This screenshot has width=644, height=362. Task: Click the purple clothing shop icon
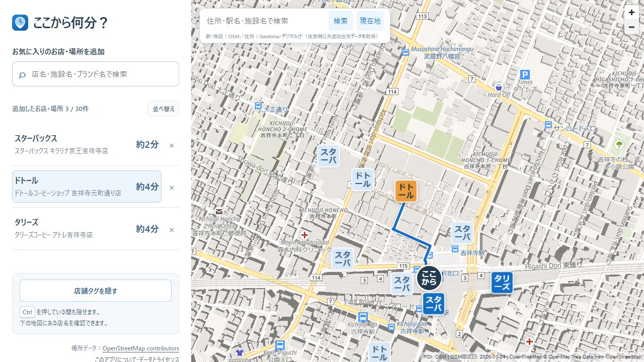239,353
